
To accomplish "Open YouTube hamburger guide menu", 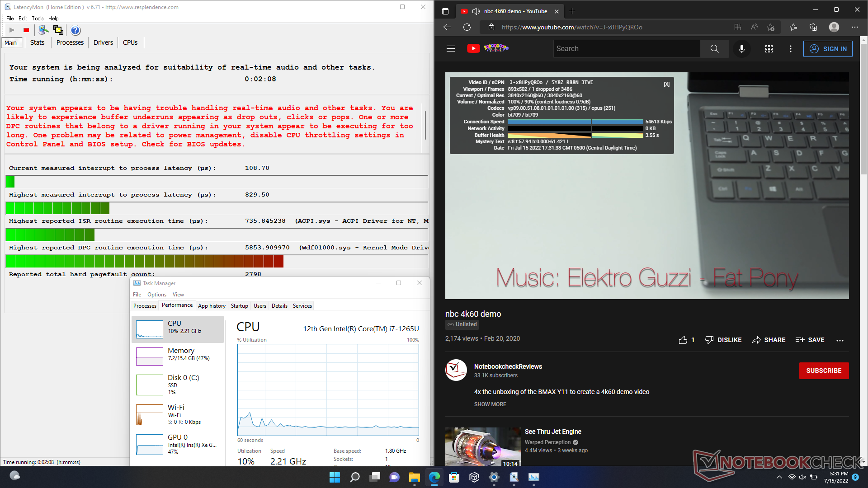I will click(x=451, y=49).
